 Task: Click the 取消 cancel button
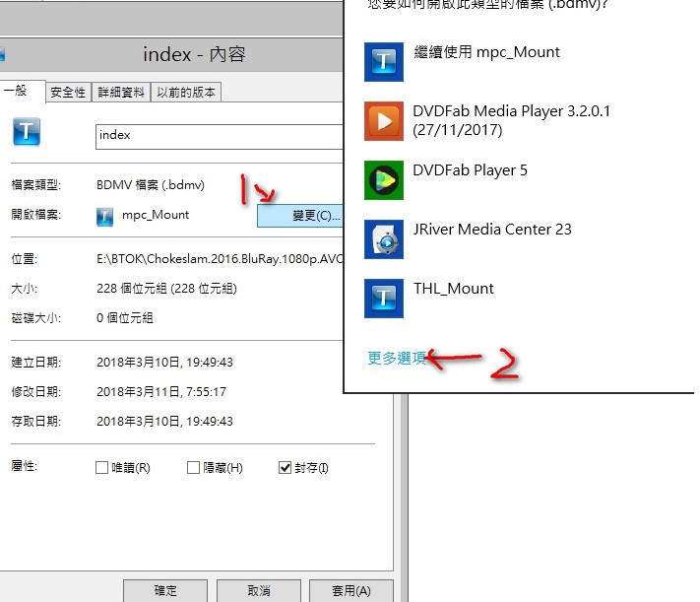click(x=259, y=591)
